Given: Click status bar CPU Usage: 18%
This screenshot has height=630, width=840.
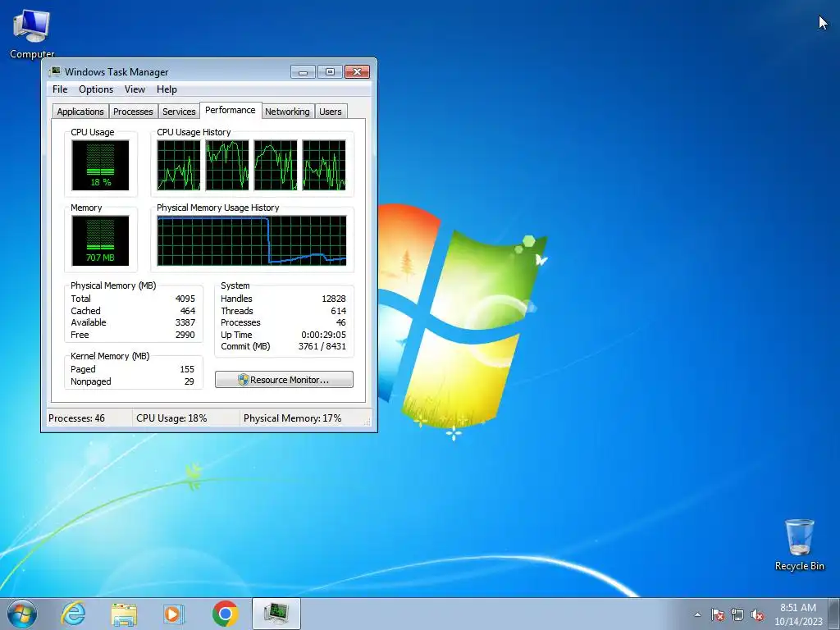Looking at the screenshot, I should pyautogui.click(x=171, y=418).
